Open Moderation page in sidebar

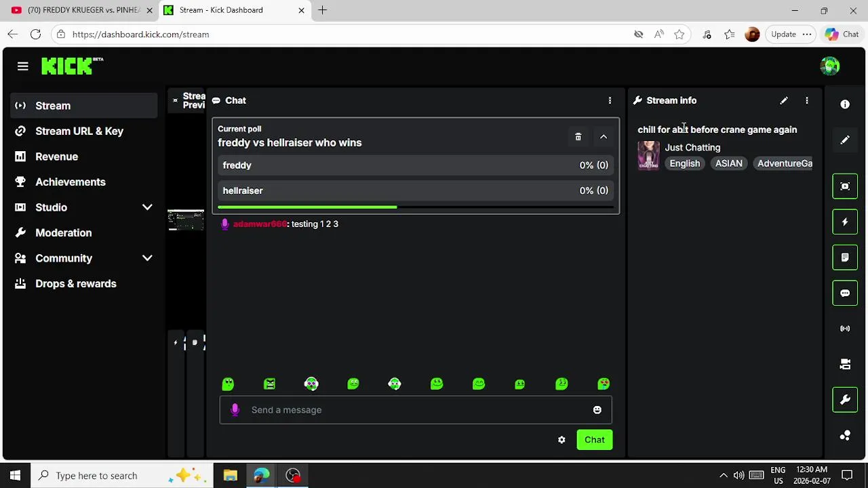pos(84,232)
